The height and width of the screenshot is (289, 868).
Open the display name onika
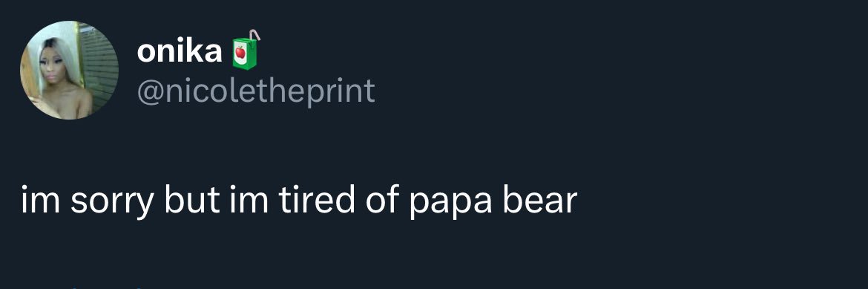point(180,52)
